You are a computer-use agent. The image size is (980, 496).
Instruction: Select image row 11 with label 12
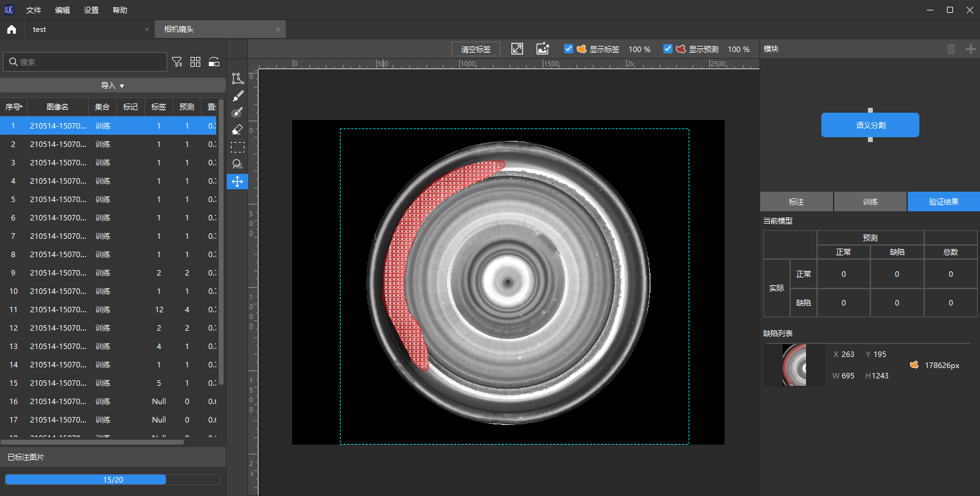coord(108,309)
